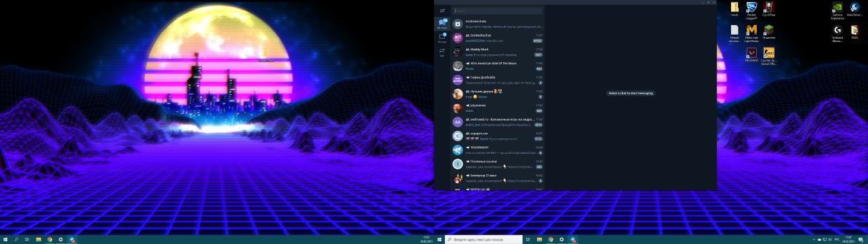This screenshot has height=244, width=868.
Task: Open VALORANT desktop shortcut
Action: click(x=751, y=55)
